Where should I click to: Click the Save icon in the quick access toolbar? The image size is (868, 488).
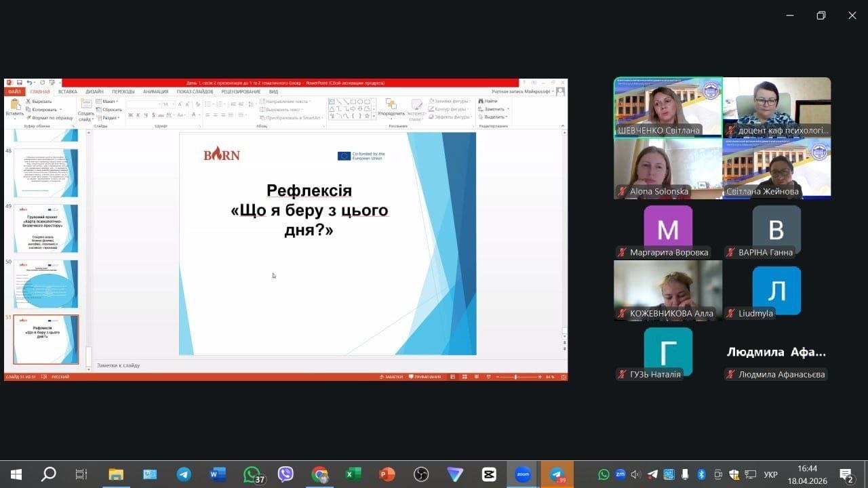(x=19, y=83)
